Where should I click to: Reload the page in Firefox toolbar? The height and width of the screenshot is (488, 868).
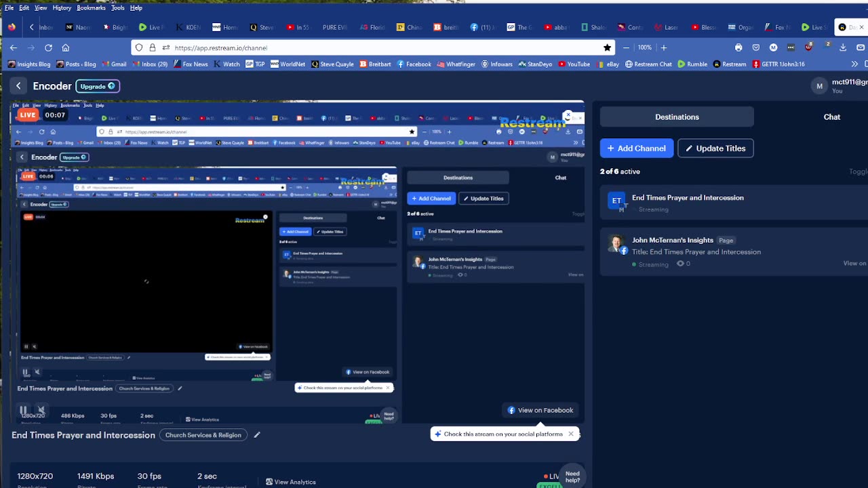[x=48, y=47]
